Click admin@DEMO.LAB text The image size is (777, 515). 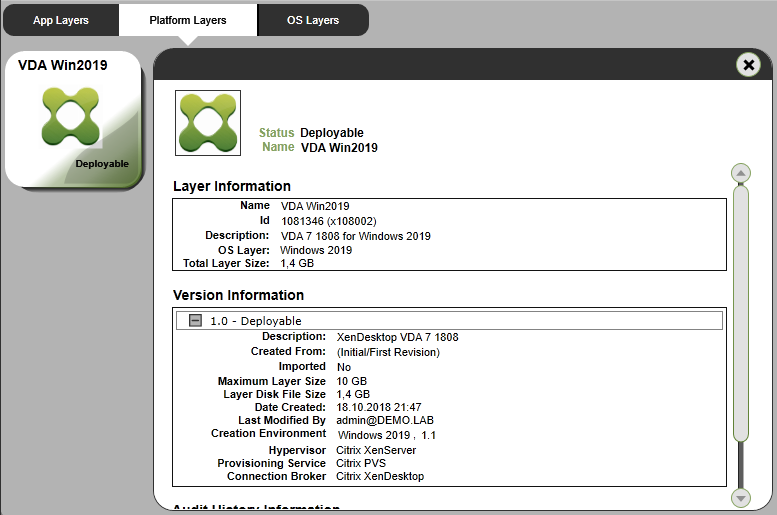[385, 420]
